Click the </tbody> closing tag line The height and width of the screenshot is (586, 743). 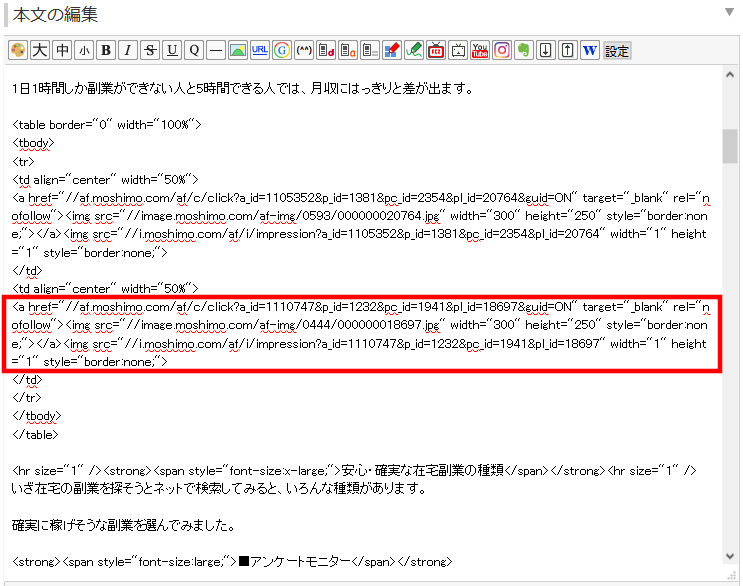coord(36,416)
